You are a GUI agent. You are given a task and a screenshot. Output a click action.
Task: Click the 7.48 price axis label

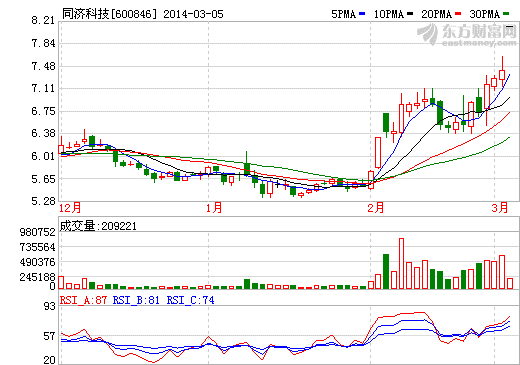click(x=43, y=66)
